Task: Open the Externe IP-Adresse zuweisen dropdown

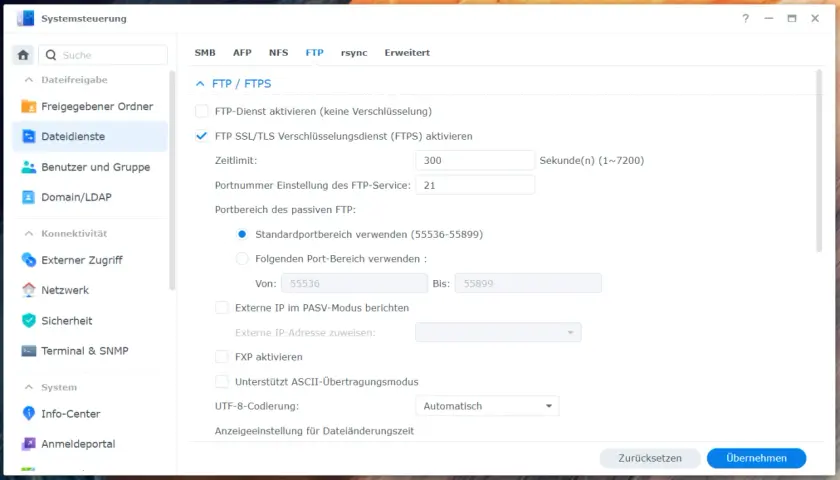Action: coord(498,332)
